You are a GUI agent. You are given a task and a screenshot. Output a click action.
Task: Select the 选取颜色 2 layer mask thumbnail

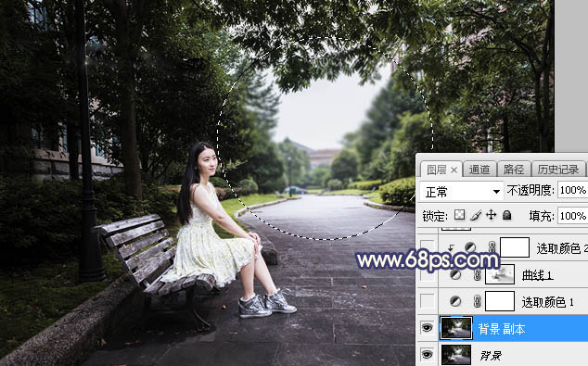(515, 247)
